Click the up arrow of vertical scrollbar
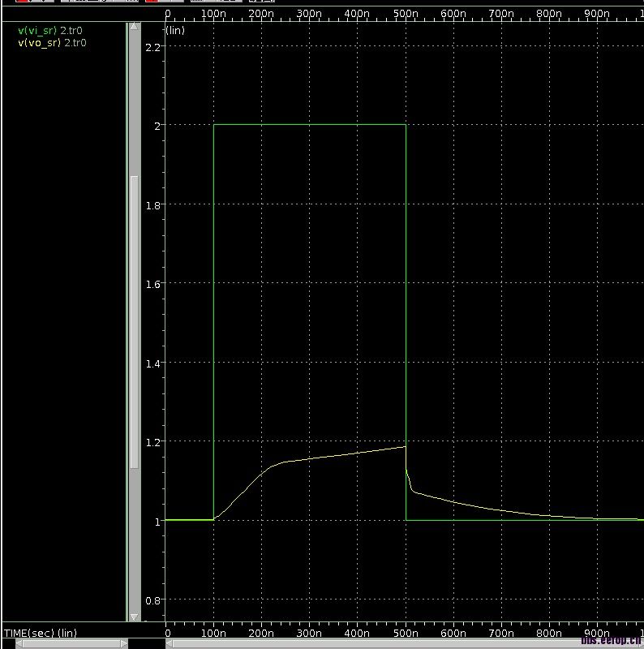The width and height of the screenshot is (644, 649). [134, 27]
